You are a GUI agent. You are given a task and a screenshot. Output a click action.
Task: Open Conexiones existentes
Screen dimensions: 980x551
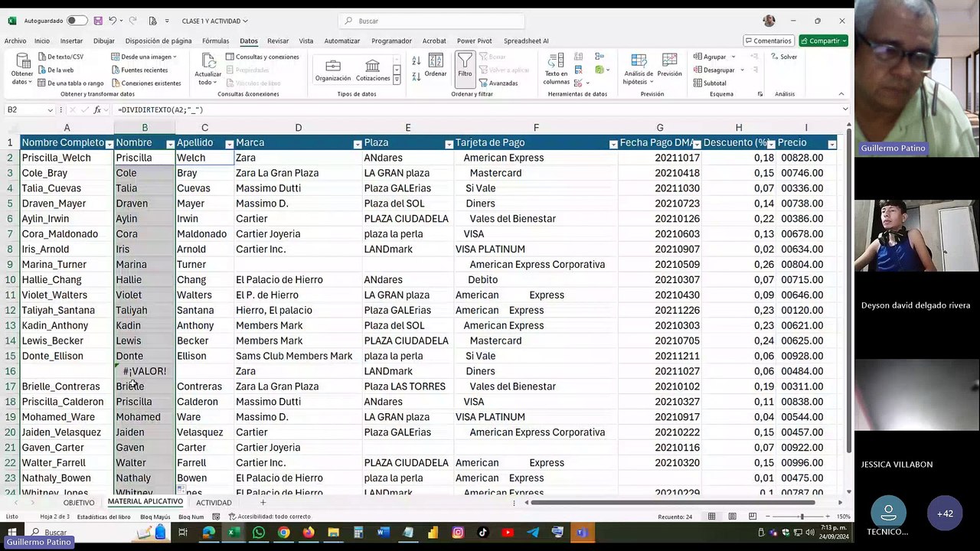pos(146,83)
